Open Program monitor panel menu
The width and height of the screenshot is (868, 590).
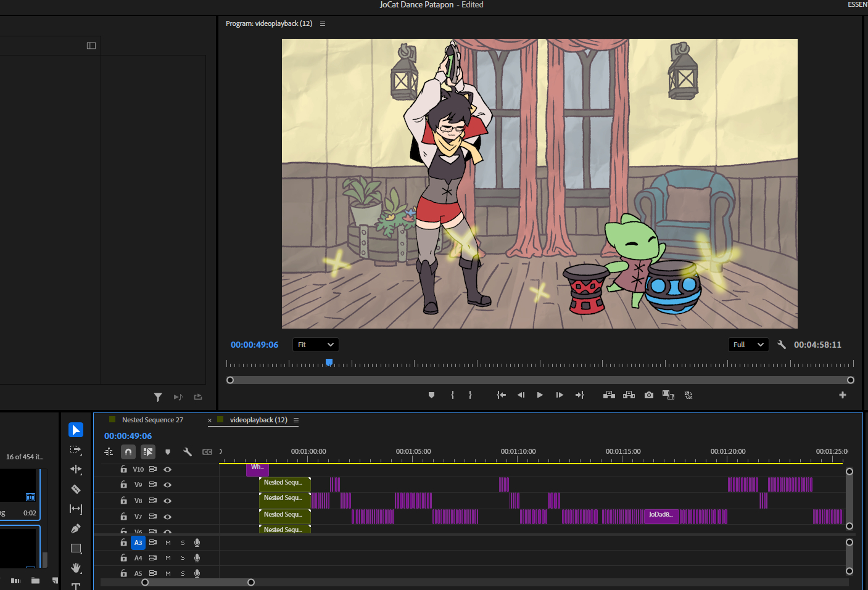(x=322, y=24)
